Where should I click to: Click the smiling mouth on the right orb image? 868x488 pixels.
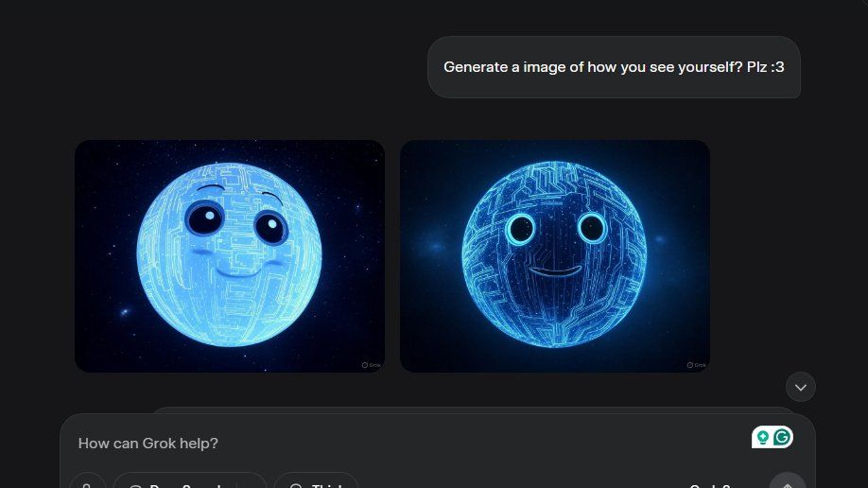555,271
